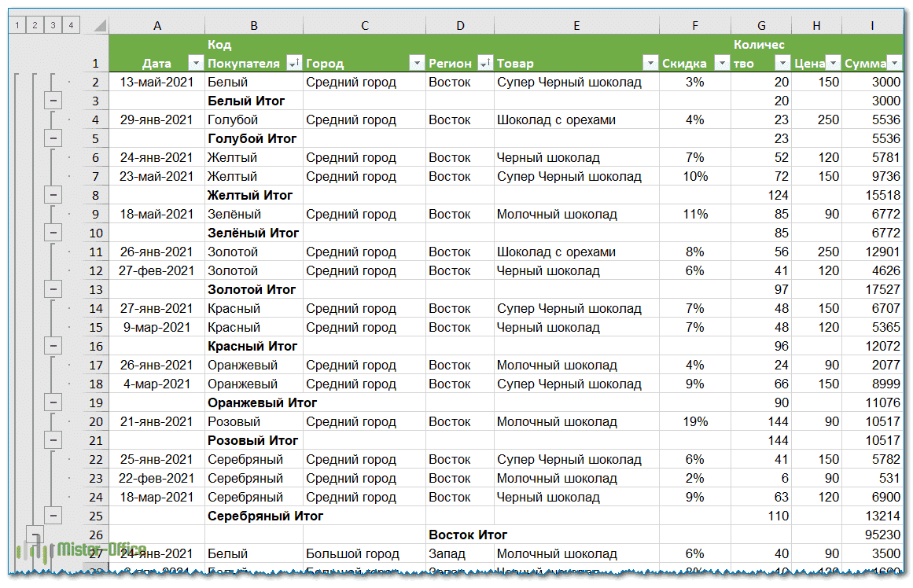The height and width of the screenshot is (588, 913).
Task: Collapse the Серебряный Итог group
Action: coord(53,516)
